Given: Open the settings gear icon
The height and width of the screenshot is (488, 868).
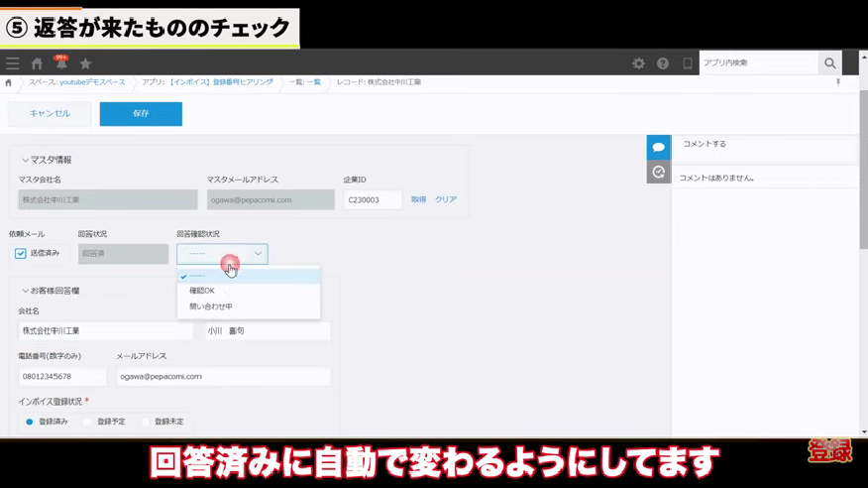Looking at the screenshot, I should point(638,63).
